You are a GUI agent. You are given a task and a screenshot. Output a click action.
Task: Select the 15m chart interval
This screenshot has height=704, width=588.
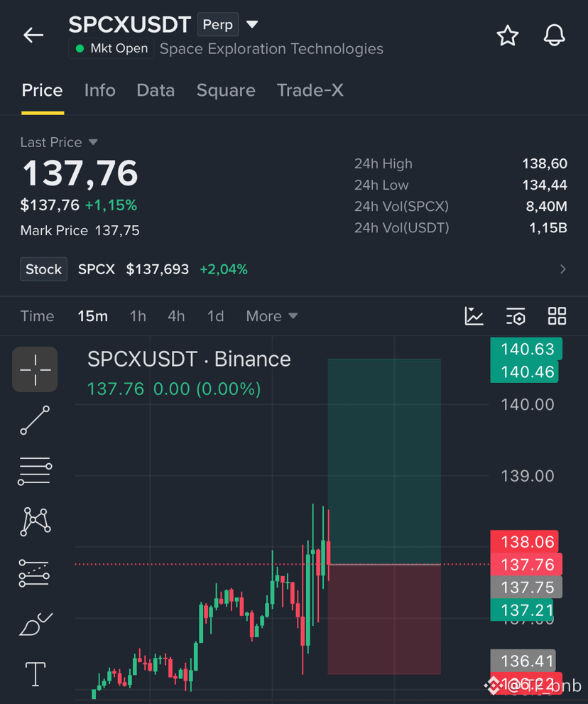coord(92,316)
